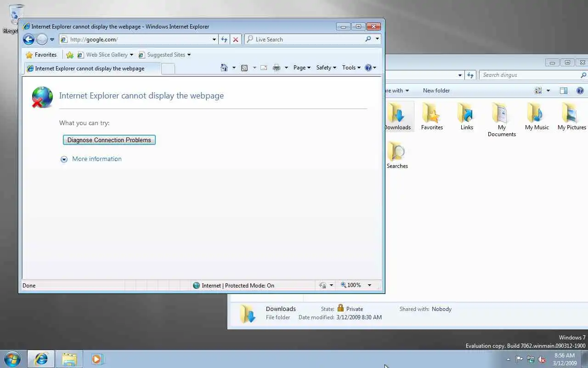This screenshot has height=368, width=588.
Task: Click Windows Explorer taskbar button
Action: 69,359
